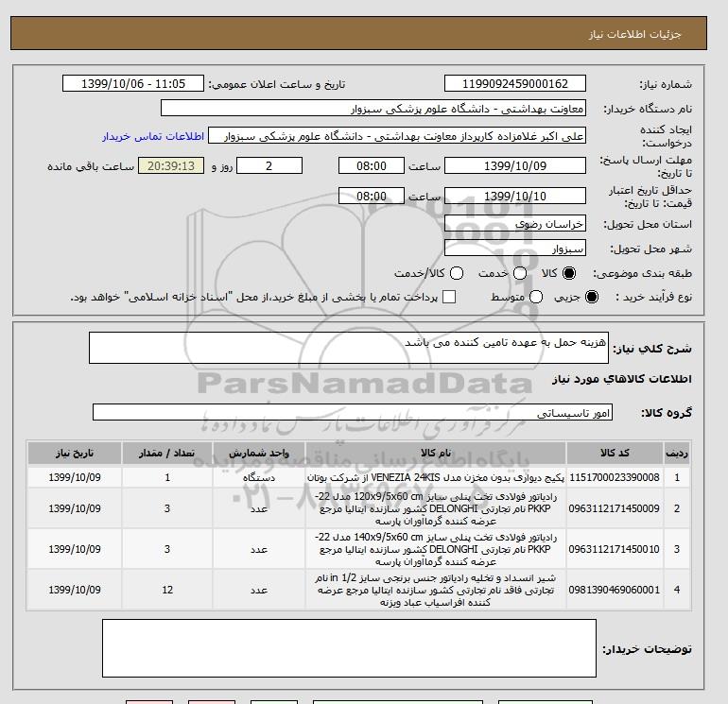Select the کالا radio button

click(569, 273)
